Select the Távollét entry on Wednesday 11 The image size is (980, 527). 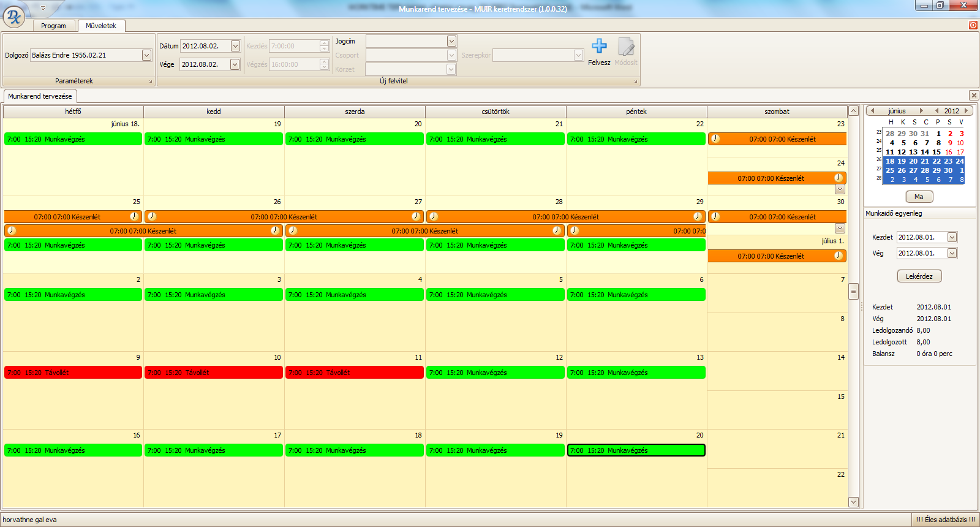click(x=355, y=373)
